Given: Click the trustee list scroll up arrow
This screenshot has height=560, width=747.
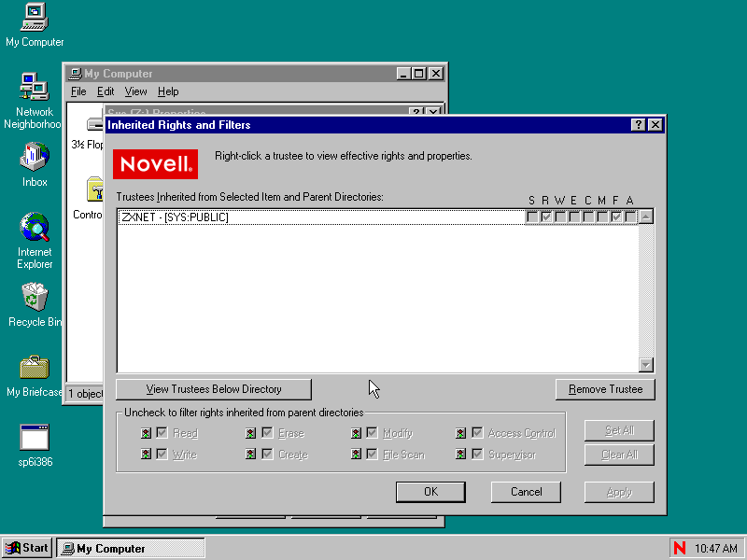Looking at the screenshot, I should pyautogui.click(x=646, y=217).
